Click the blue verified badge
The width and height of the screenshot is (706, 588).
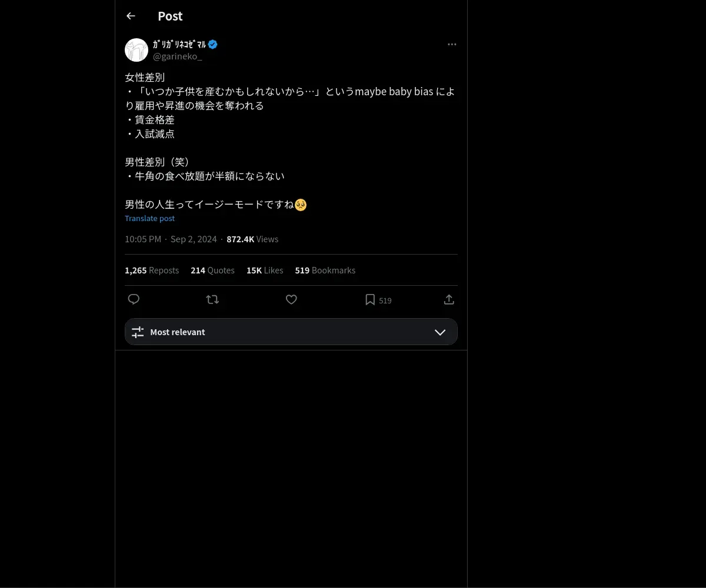pyautogui.click(x=213, y=44)
